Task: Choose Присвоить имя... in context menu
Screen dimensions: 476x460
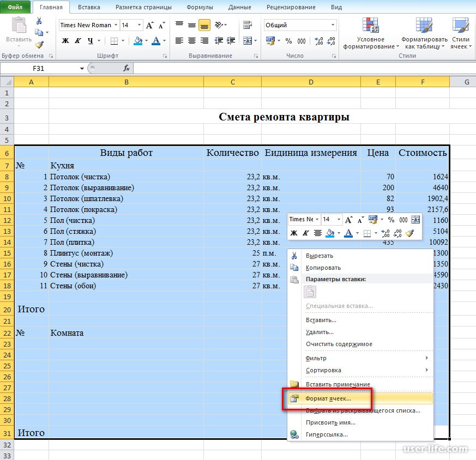Action: click(360, 422)
